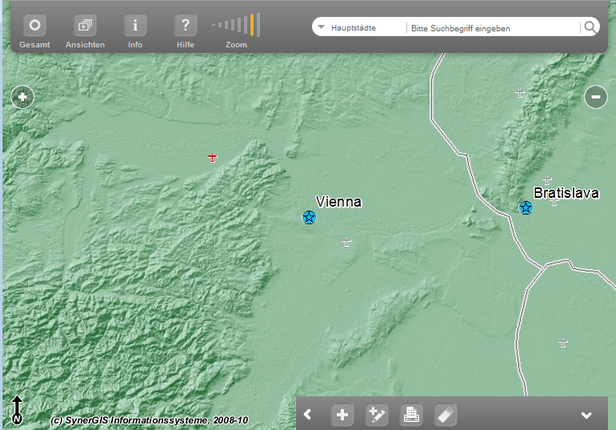Expand bottom panel with down chevron
616x430 pixels.
pos(587,415)
